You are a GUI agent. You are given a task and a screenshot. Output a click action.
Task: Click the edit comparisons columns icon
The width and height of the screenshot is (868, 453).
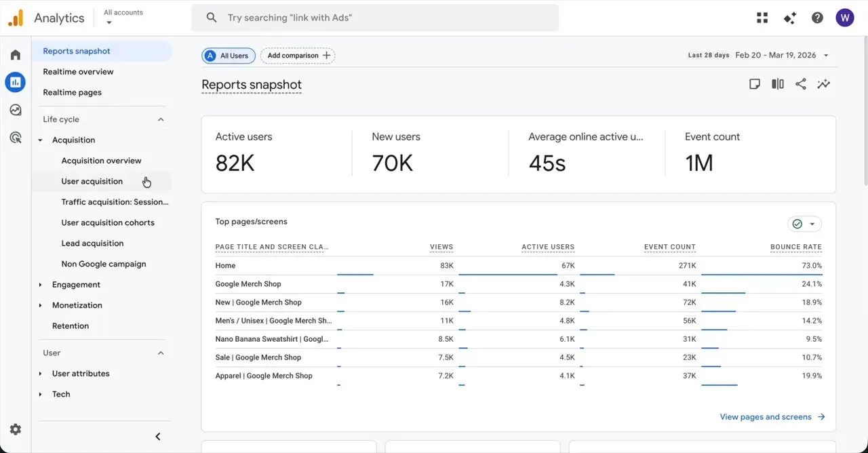click(778, 84)
